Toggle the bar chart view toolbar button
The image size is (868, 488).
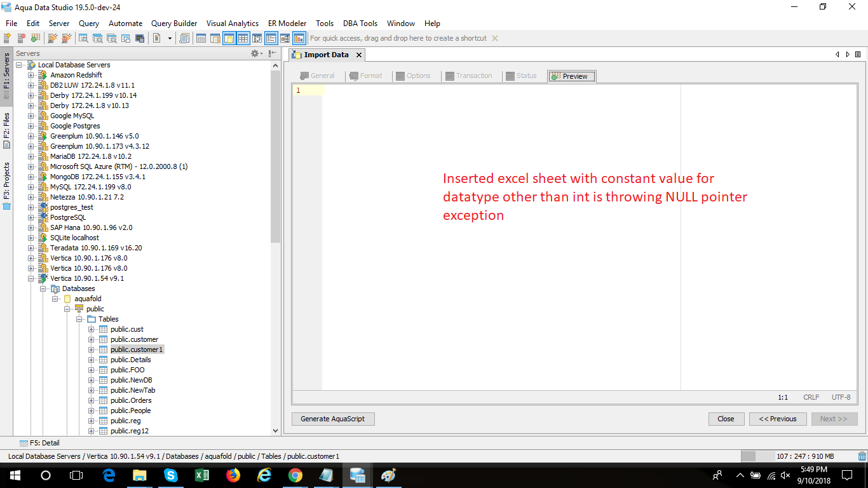point(299,39)
